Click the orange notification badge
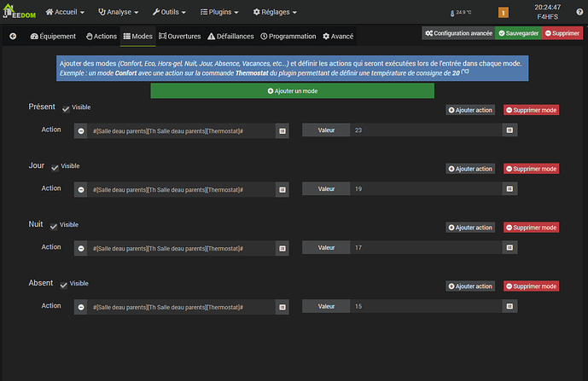588x381 pixels. tap(504, 13)
